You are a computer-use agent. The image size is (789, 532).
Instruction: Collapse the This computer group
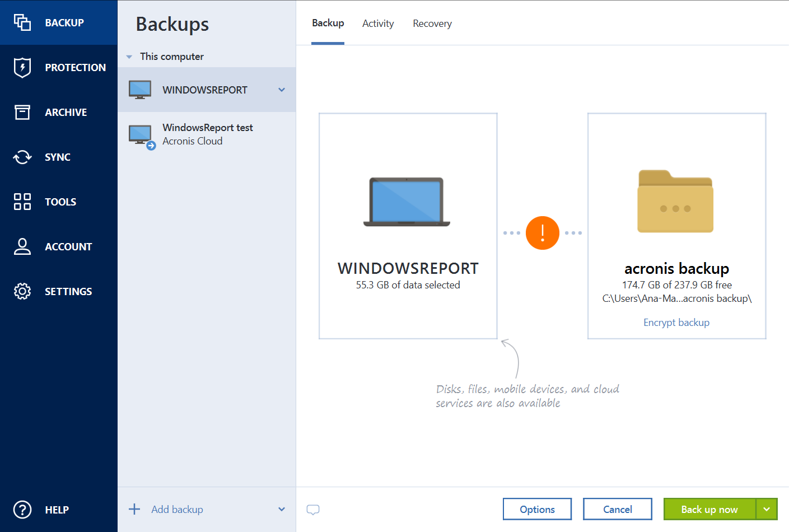pyautogui.click(x=129, y=57)
